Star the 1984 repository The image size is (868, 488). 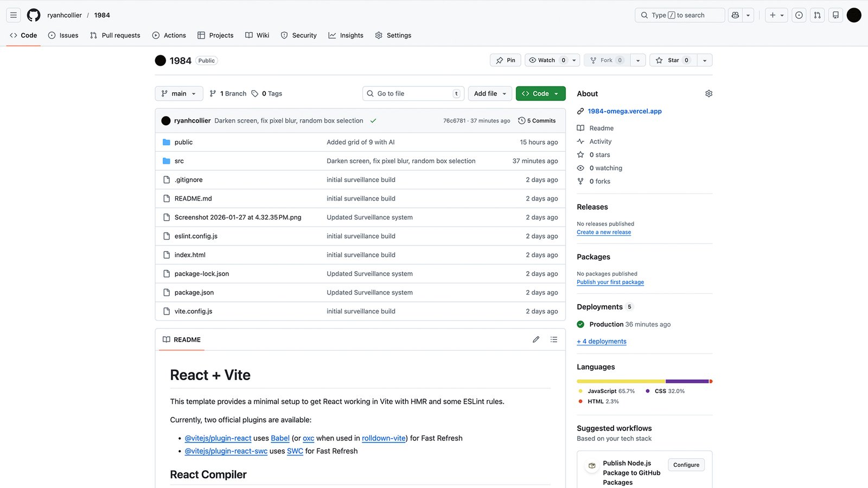click(673, 60)
